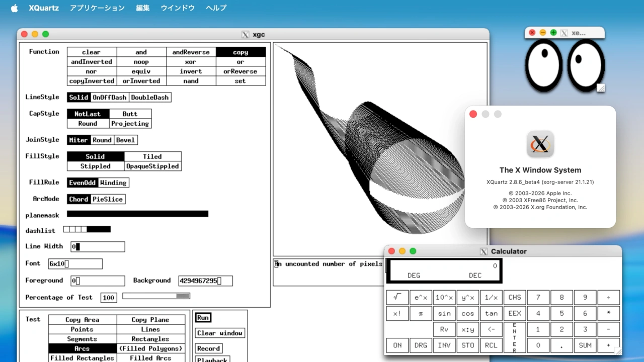Select the OpaqueStippled fill style

pos(152,166)
